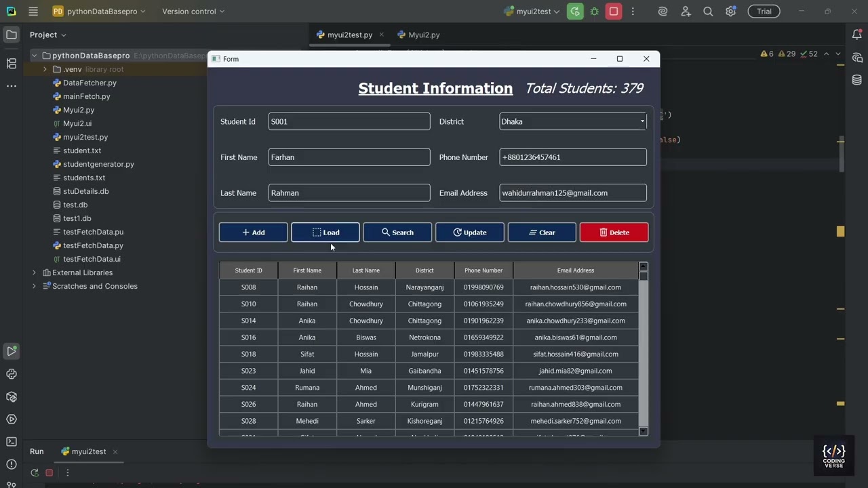The height and width of the screenshot is (488, 868).
Task: Open the AI Assistant swirl icon
Action: [x=663, y=12]
